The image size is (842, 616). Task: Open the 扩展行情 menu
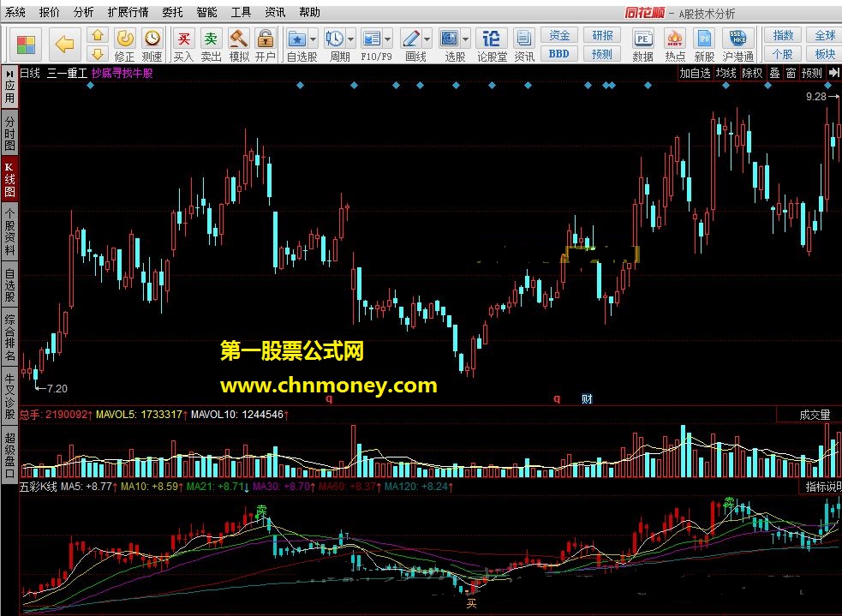128,12
